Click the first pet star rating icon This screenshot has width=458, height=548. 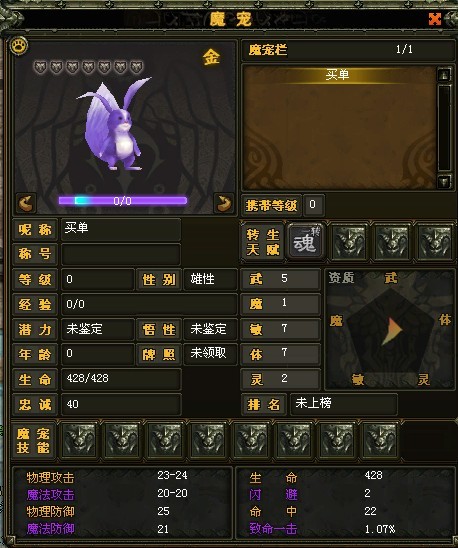coord(40,67)
